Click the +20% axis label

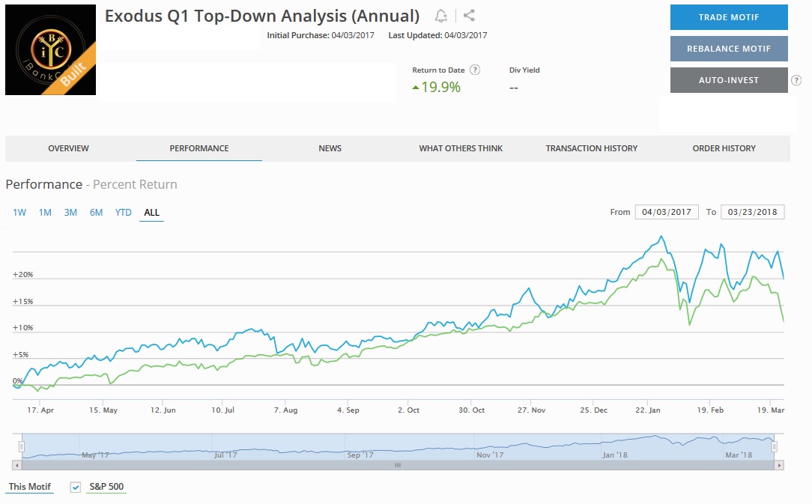pyautogui.click(x=22, y=275)
